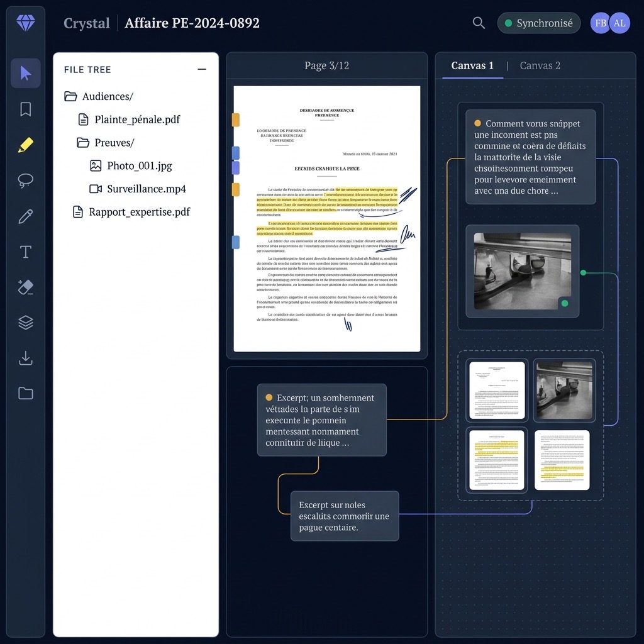Select the cursor selection tool
Image resolution: width=644 pixels, height=644 pixels.
(25, 74)
